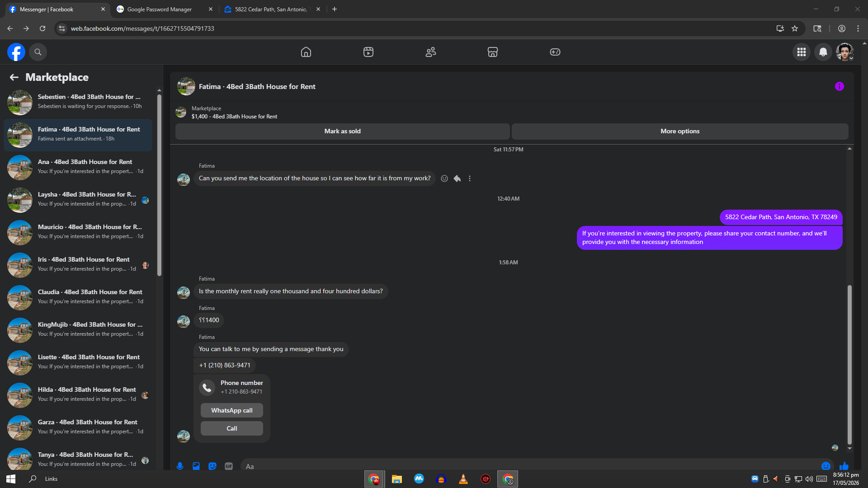Open the Marketplace storefront icon
The image size is (868, 488).
pyautogui.click(x=493, y=52)
